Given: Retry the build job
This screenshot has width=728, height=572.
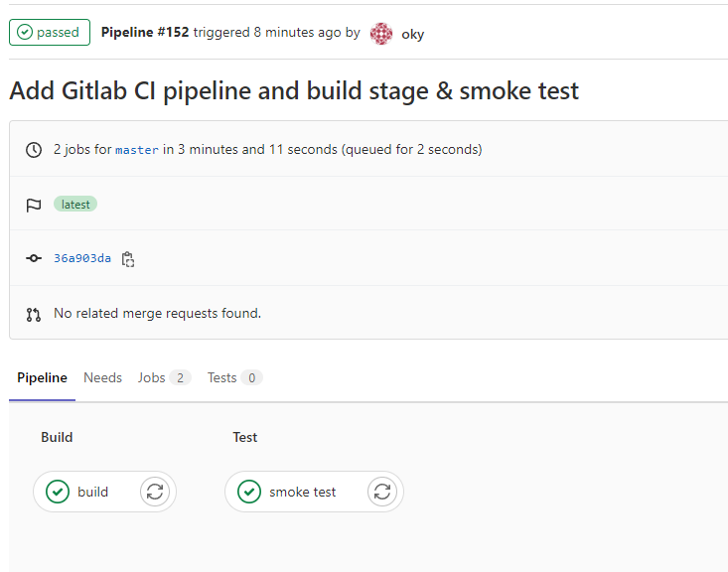Looking at the screenshot, I should 154,492.
